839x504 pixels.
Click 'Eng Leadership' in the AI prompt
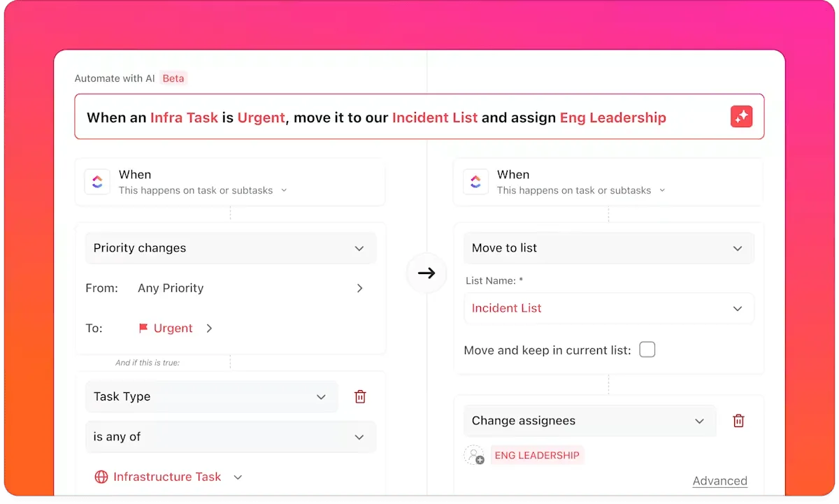tap(613, 117)
